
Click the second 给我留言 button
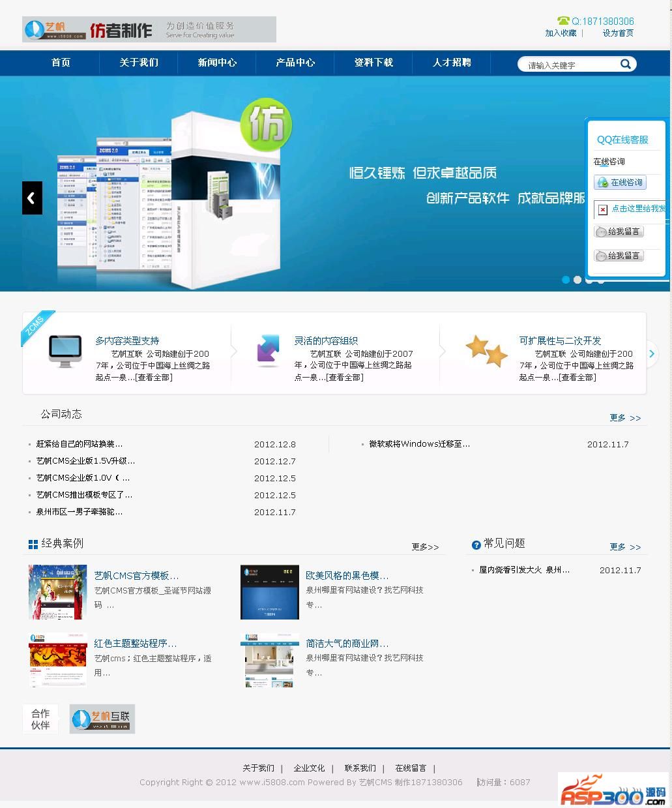(x=619, y=256)
